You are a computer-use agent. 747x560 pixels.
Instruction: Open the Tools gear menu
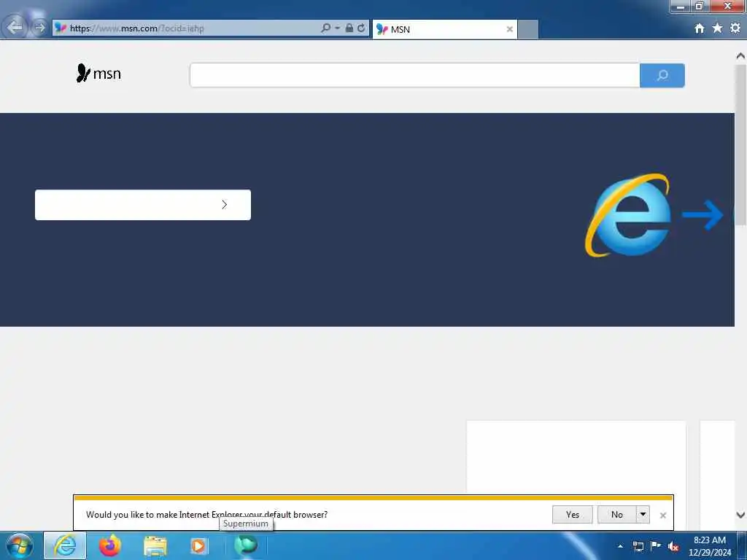pos(735,28)
